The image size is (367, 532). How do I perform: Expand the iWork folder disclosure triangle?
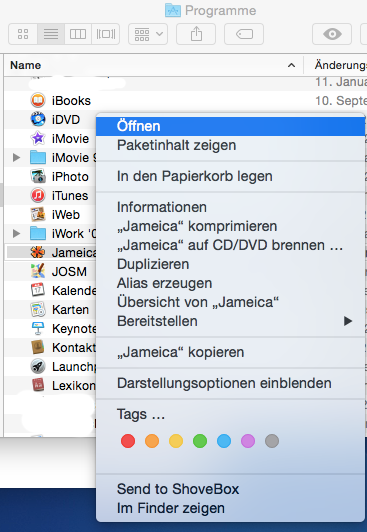point(16,233)
